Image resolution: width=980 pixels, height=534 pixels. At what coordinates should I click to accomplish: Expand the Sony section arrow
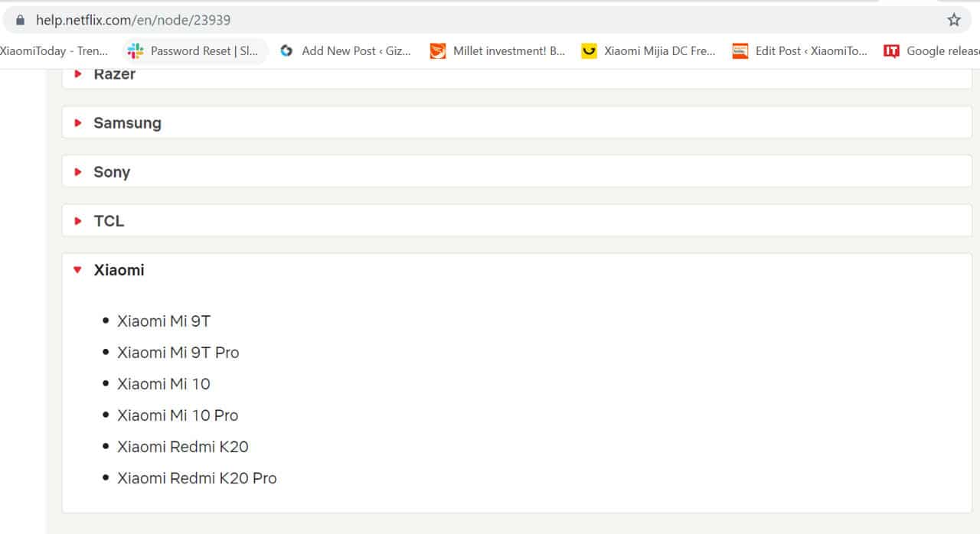pyautogui.click(x=77, y=171)
